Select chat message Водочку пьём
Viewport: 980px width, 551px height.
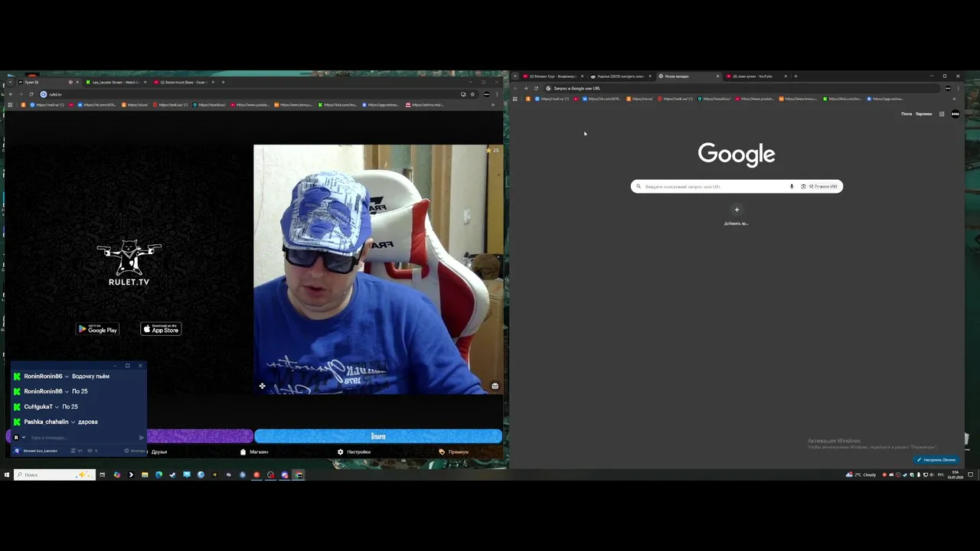point(90,377)
